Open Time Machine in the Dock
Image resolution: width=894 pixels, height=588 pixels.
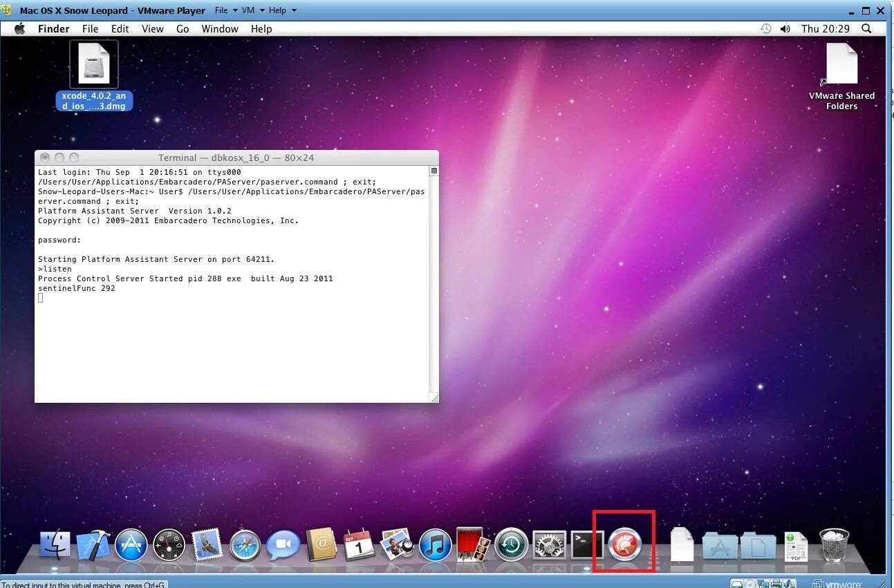[511, 545]
